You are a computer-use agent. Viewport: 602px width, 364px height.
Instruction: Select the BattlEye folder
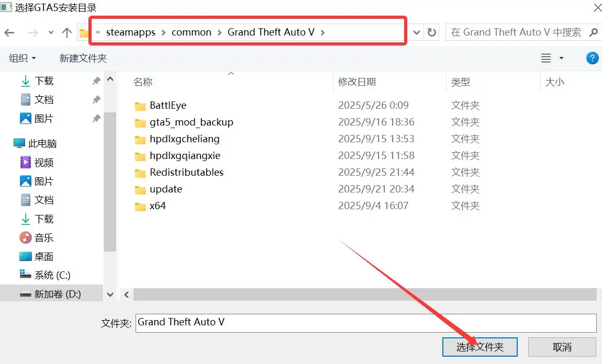[x=168, y=106]
